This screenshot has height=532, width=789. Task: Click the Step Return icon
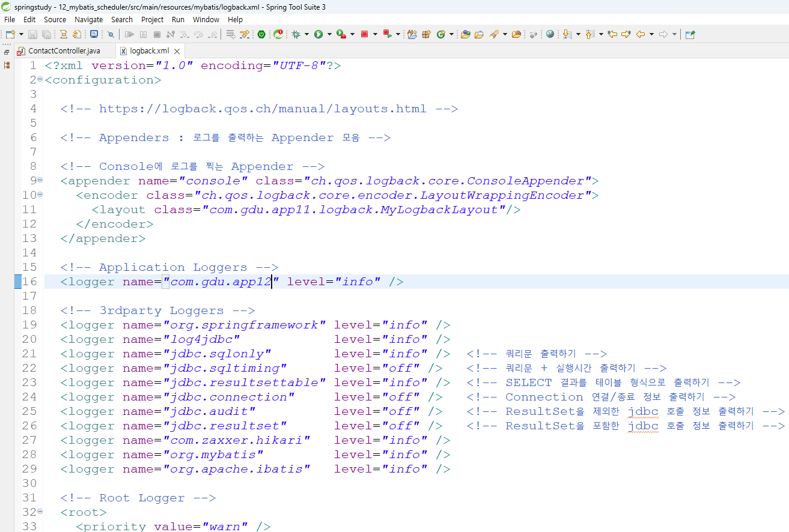pyautogui.click(x=213, y=34)
